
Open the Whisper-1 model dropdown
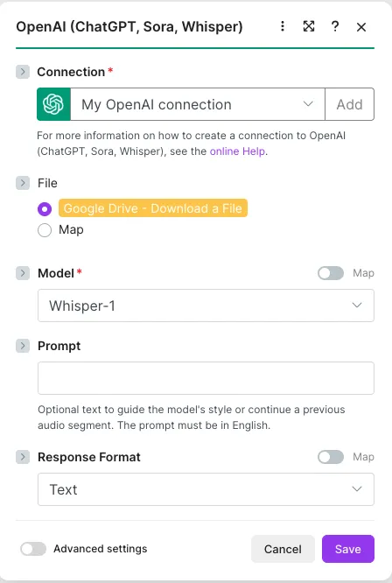[x=206, y=306]
